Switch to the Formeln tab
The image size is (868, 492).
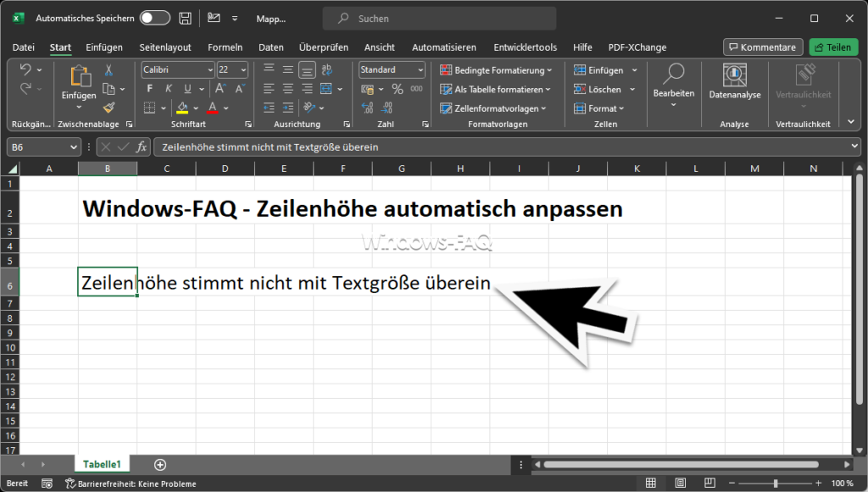[225, 47]
